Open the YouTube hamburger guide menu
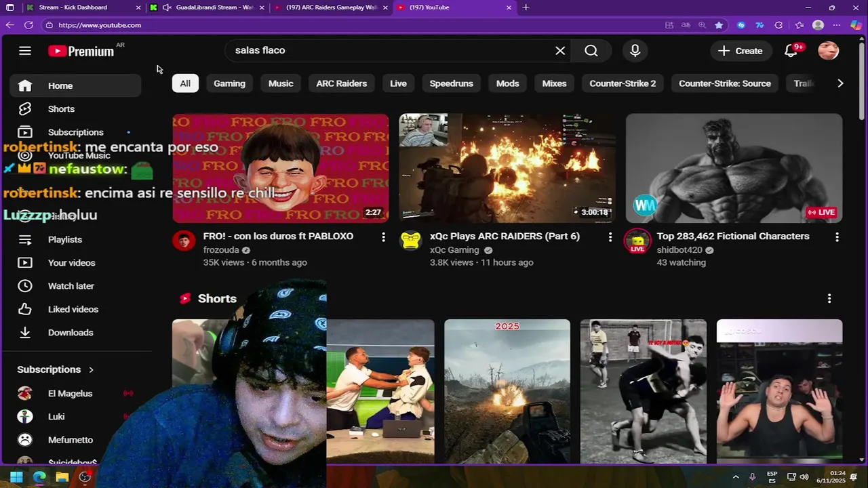 [25, 51]
